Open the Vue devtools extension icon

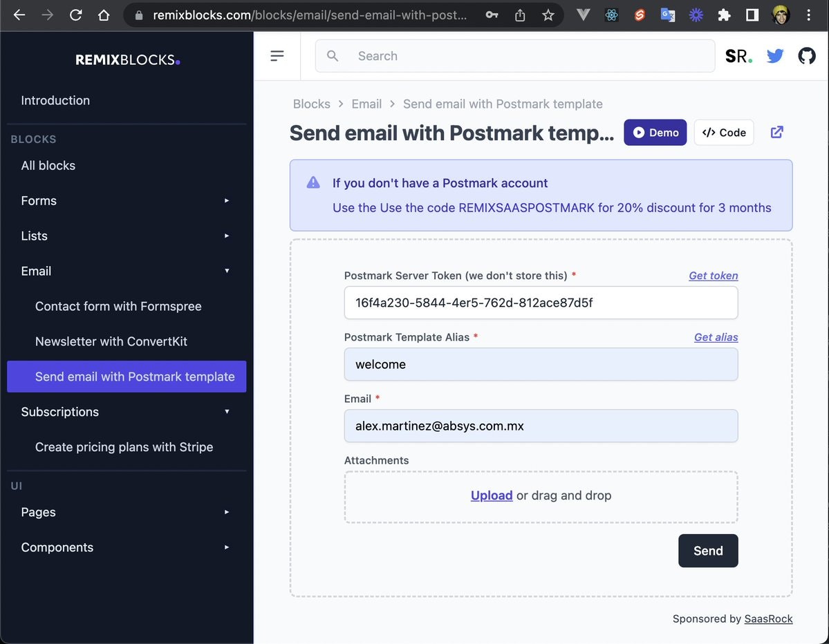click(x=583, y=15)
